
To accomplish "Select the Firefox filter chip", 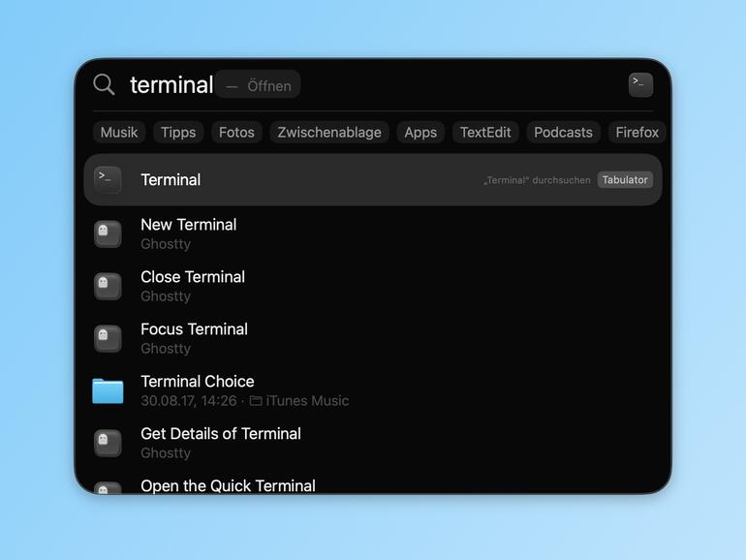I will (x=637, y=133).
